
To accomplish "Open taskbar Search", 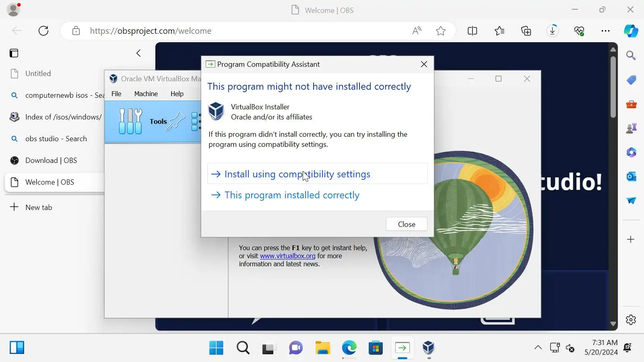I will pyautogui.click(x=243, y=348).
